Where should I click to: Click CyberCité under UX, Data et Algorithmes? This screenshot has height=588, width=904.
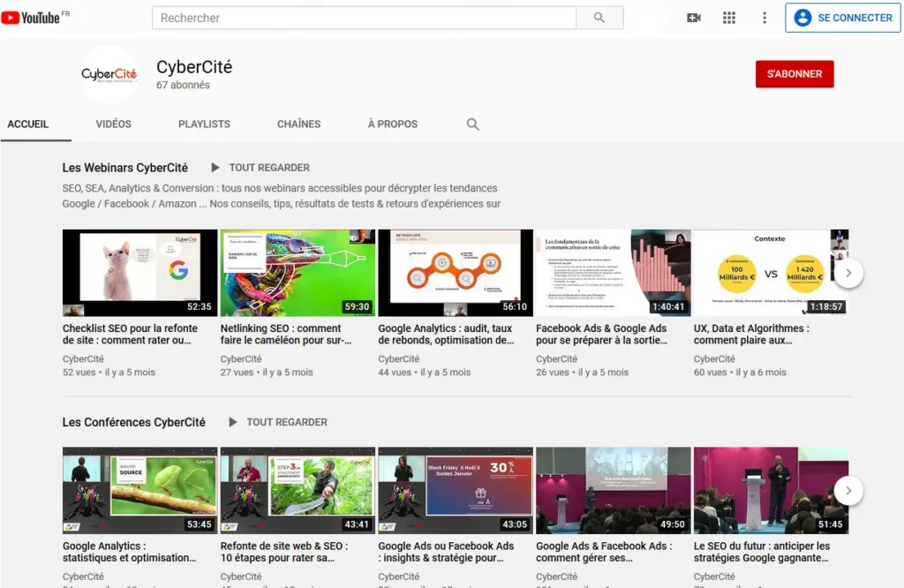pos(714,358)
